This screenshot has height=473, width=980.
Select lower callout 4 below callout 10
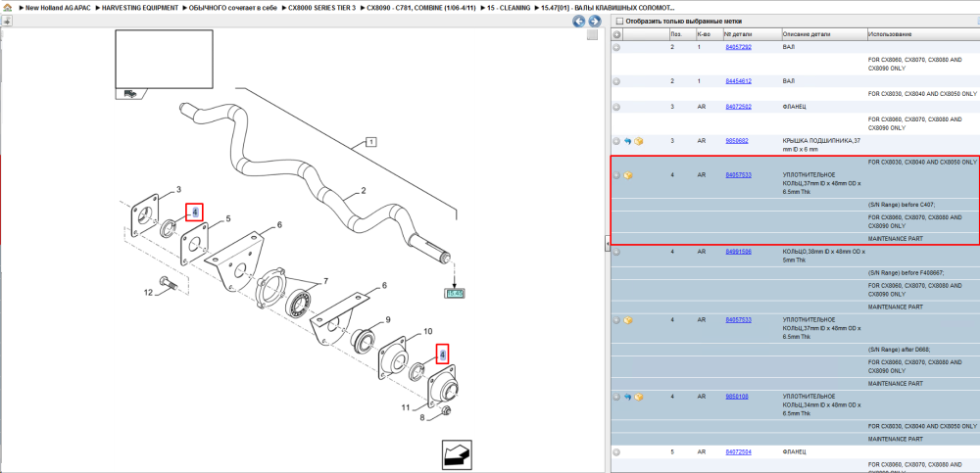point(443,355)
